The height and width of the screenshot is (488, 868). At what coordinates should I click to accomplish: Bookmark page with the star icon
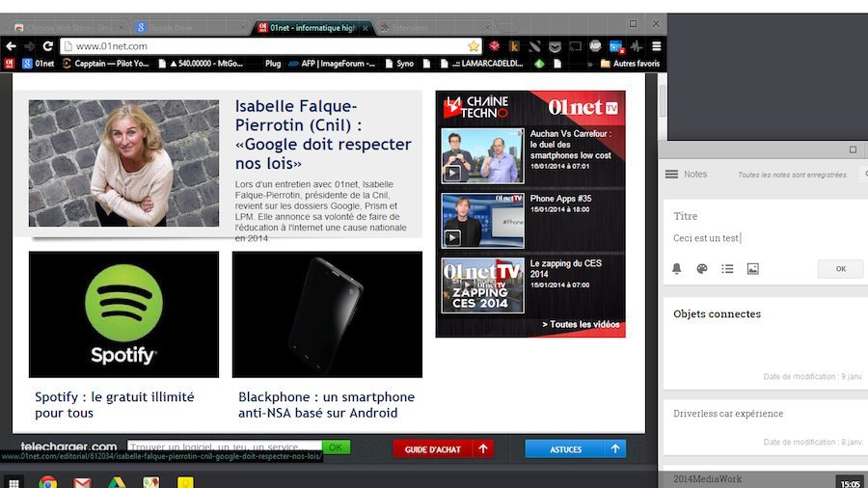(x=474, y=46)
